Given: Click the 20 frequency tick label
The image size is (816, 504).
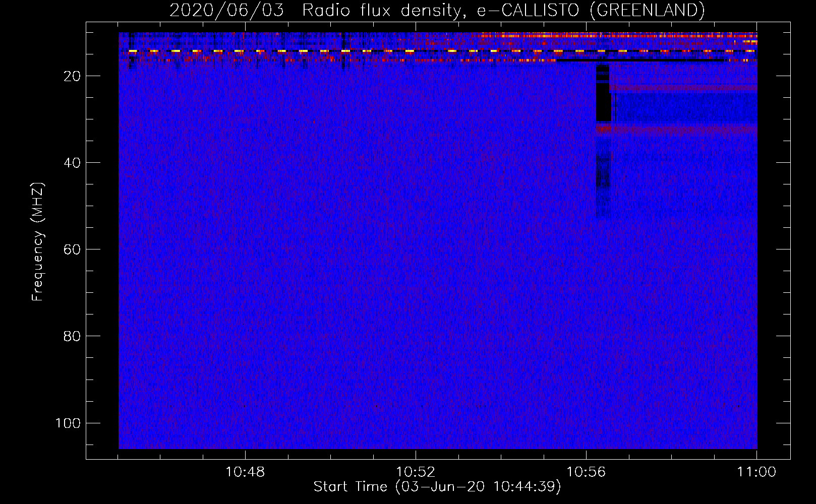Looking at the screenshot, I should [72, 76].
